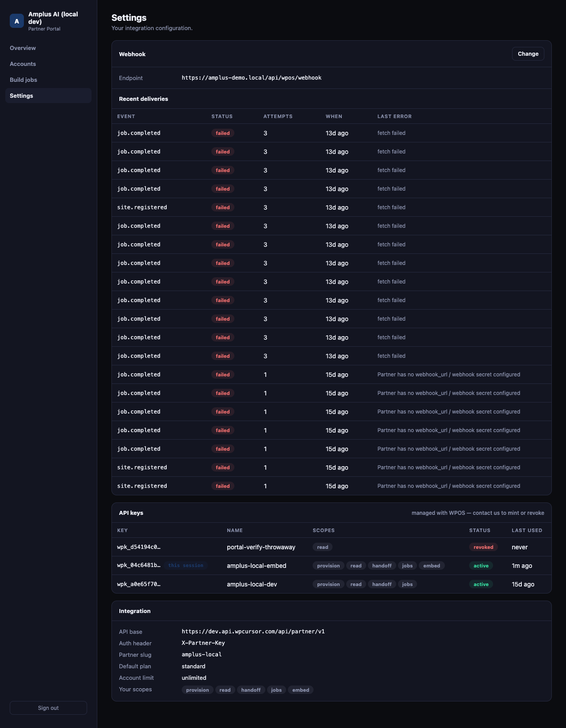Click the Amplus AI "A" avatar logo

pos(17,21)
